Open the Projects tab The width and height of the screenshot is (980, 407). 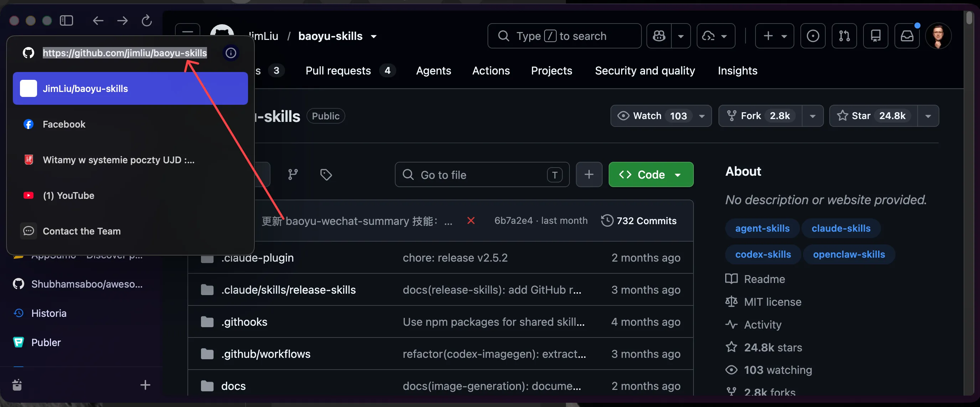pos(551,71)
